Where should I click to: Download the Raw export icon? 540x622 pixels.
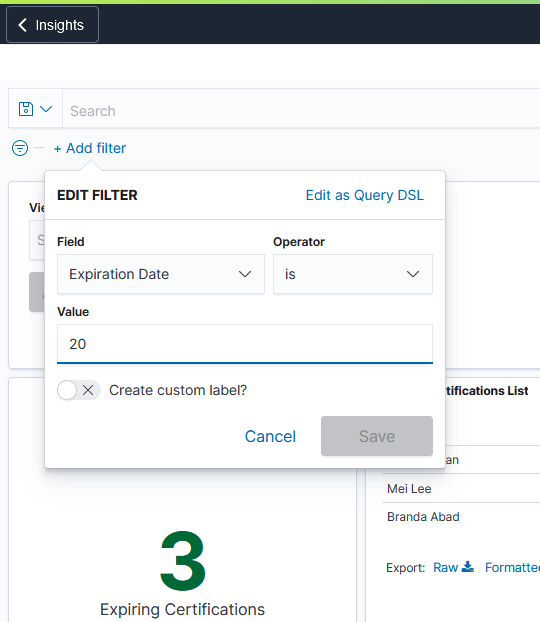coord(468,567)
